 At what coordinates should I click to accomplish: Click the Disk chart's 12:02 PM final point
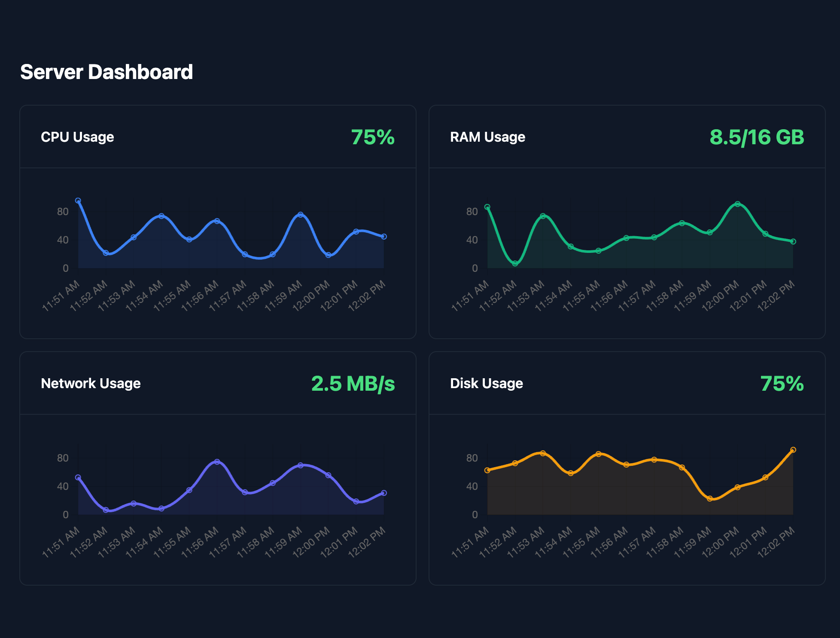[793, 450]
